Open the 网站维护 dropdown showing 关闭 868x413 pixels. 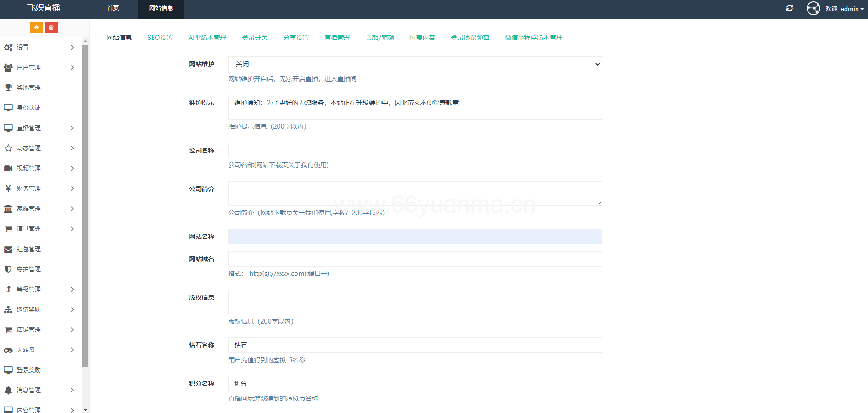(415, 64)
